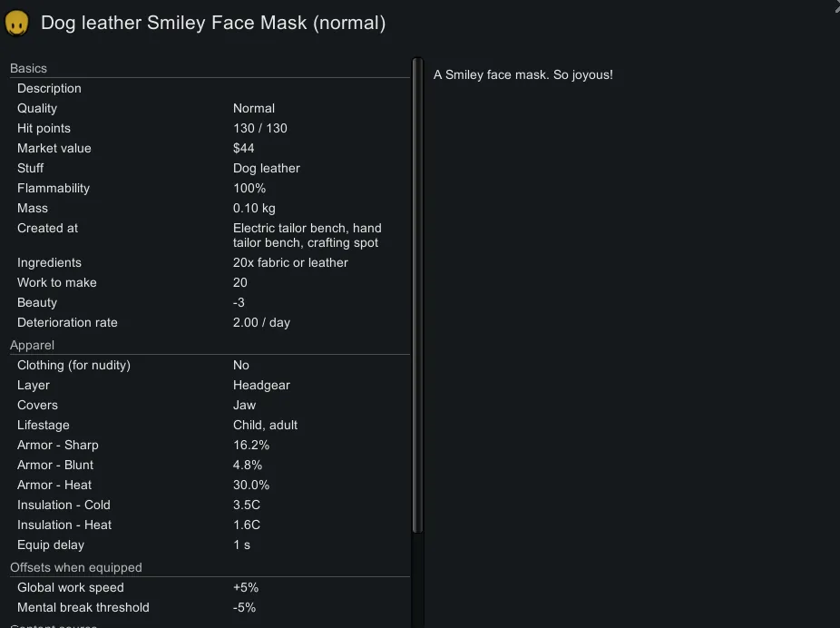Click the stats list vertical scrollbar
The image size is (840, 628).
click(417, 299)
